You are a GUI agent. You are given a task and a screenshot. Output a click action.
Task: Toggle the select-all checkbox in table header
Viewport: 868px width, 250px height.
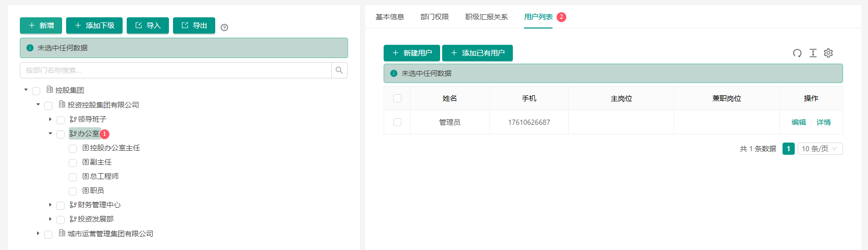397,98
